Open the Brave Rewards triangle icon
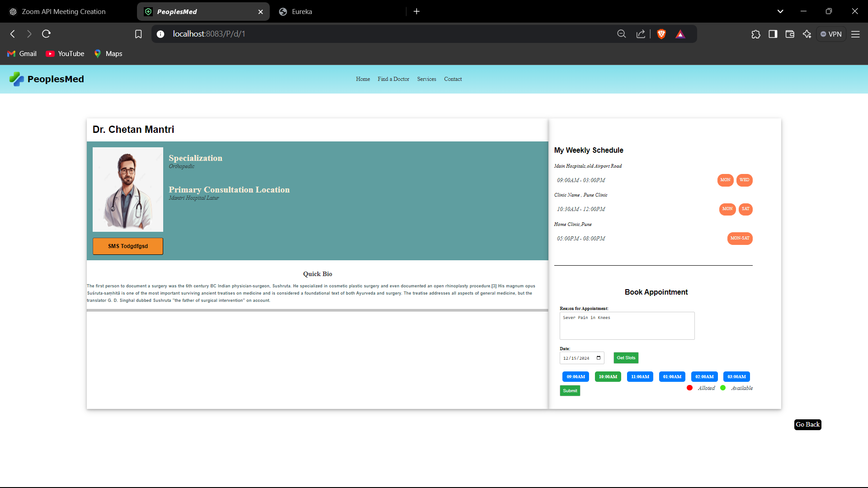868x488 pixels. (x=680, y=34)
